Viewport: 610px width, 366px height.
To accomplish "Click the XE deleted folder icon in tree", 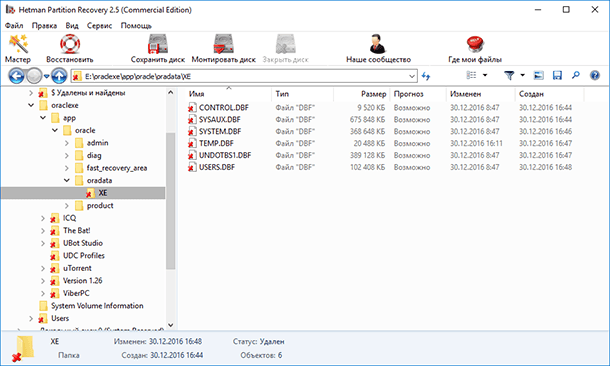I will click(90, 193).
